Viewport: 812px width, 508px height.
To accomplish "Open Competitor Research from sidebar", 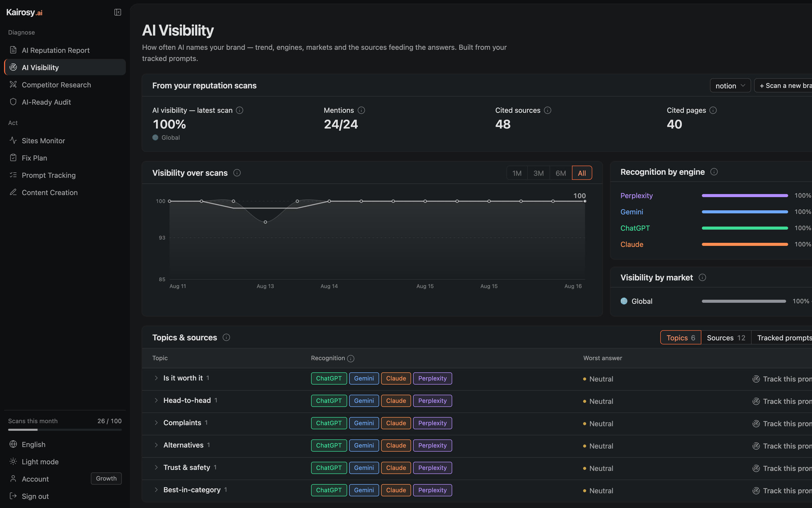I will coord(65,85).
